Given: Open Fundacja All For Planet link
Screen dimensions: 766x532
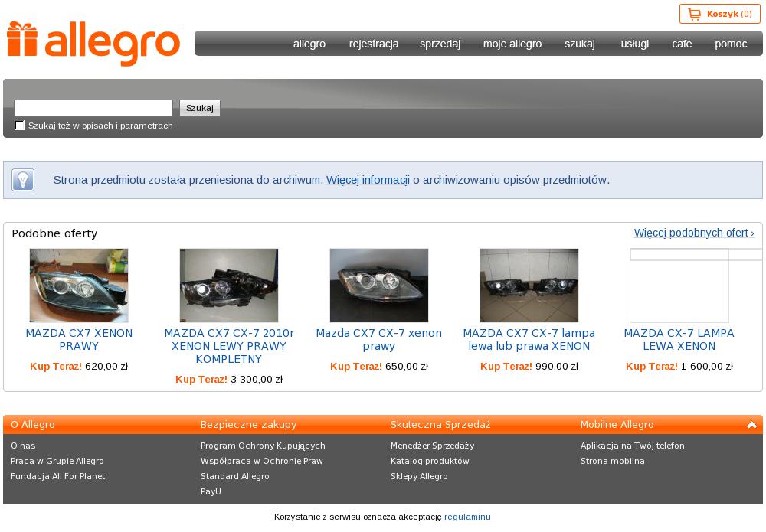Looking at the screenshot, I should pos(57,476).
